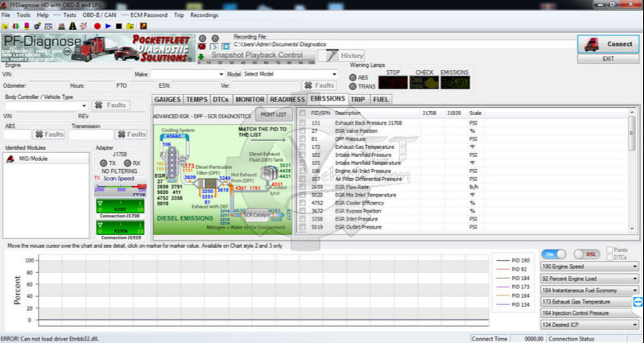Check the box for 5019 EGR Outlet Pressure
Image resolution: width=644 pixels, height=343 pixels.
point(303,227)
